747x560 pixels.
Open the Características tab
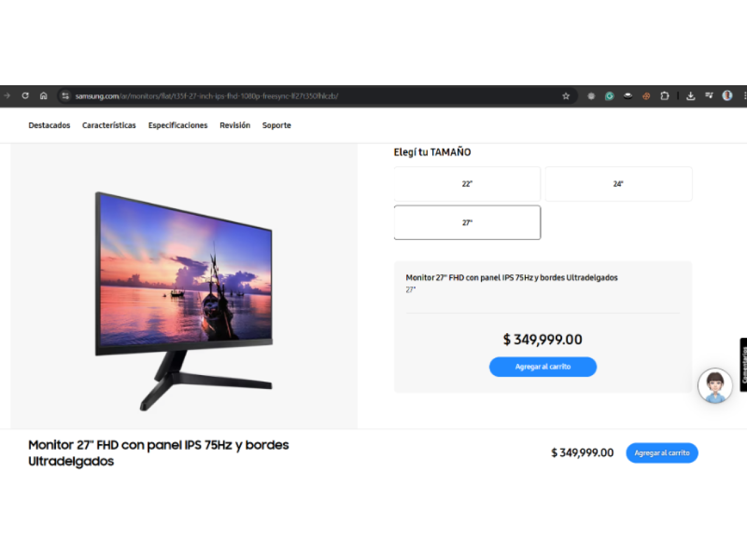[x=109, y=125]
